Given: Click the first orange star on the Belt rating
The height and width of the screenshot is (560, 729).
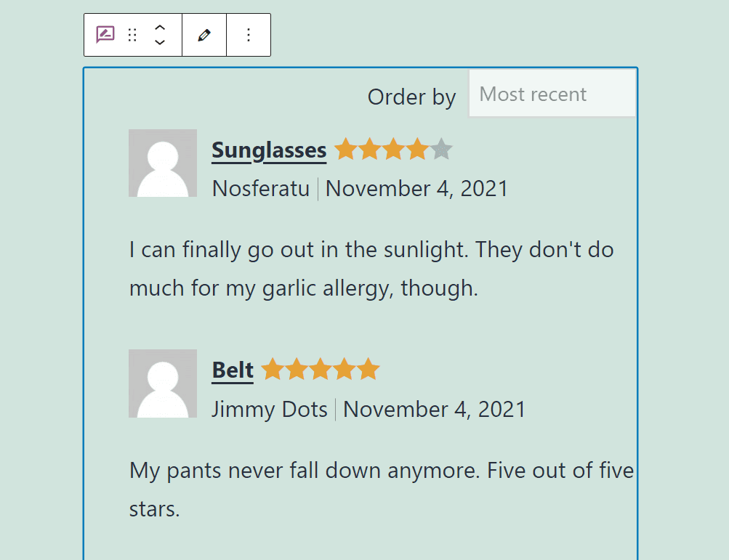Looking at the screenshot, I should pyautogui.click(x=274, y=368).
